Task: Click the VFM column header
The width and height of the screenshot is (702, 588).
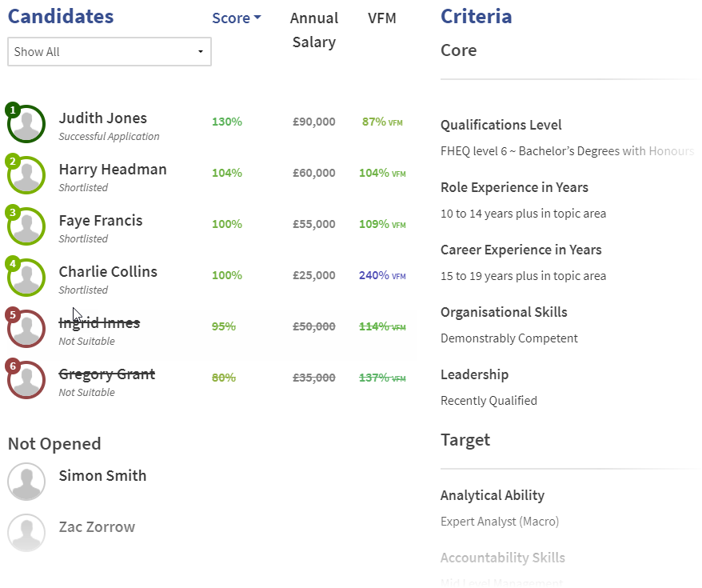Action: (381, 18)
